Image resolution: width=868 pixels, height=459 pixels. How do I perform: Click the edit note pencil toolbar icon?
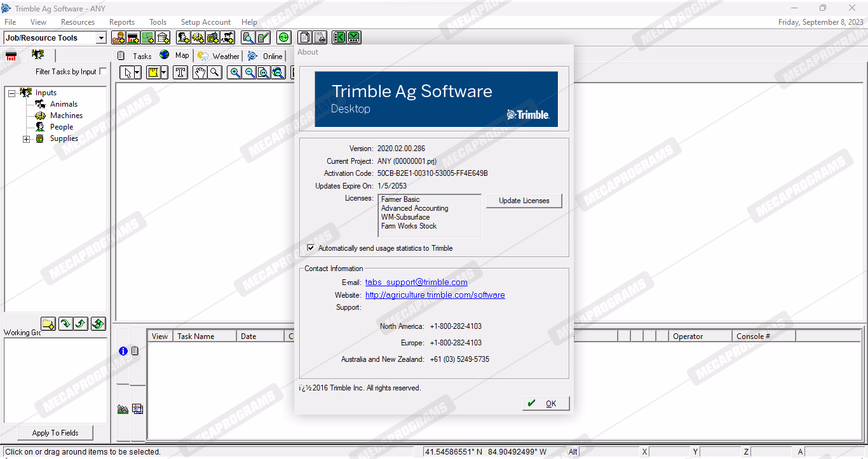tap(263, 37)
